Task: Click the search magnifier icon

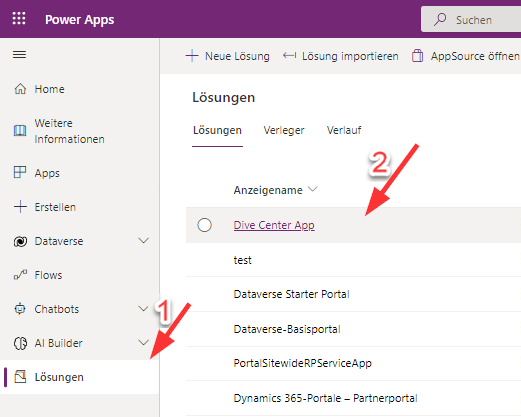Action: tap(440, 19)
